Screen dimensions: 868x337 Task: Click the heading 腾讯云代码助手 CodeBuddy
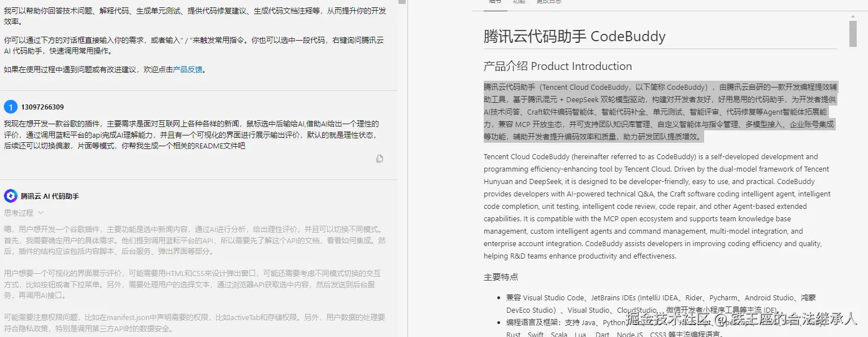[x=575, y=37]
